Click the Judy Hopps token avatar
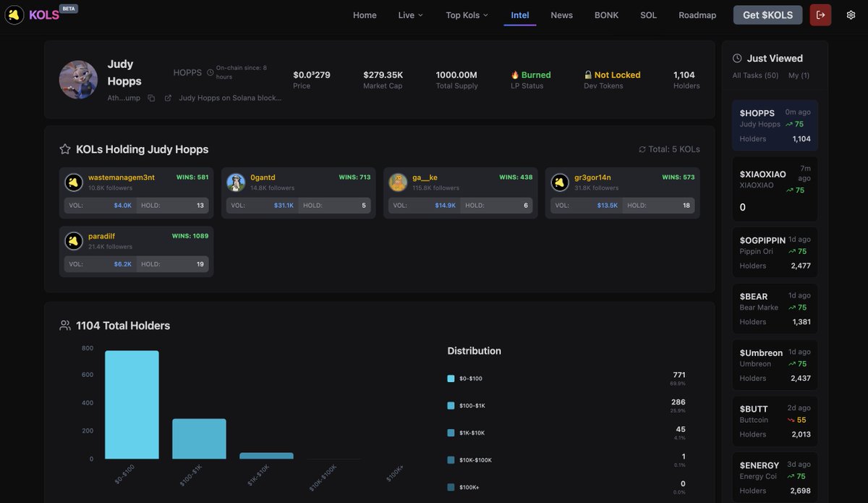Viewport: 868px width, 503px height. click(x=78, y=80)
